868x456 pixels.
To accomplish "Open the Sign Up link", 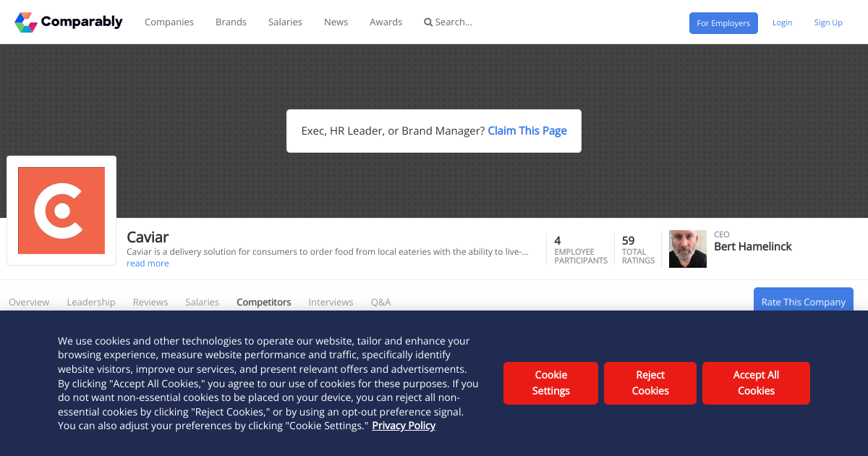I will pos(828,23).
